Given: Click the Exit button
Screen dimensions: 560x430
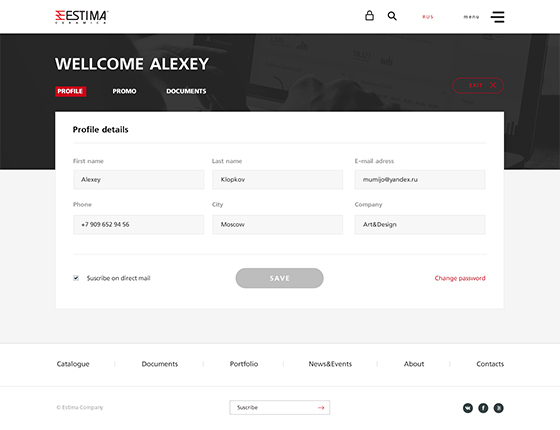Looking at the screenshot, I should (x=478, y=85).
